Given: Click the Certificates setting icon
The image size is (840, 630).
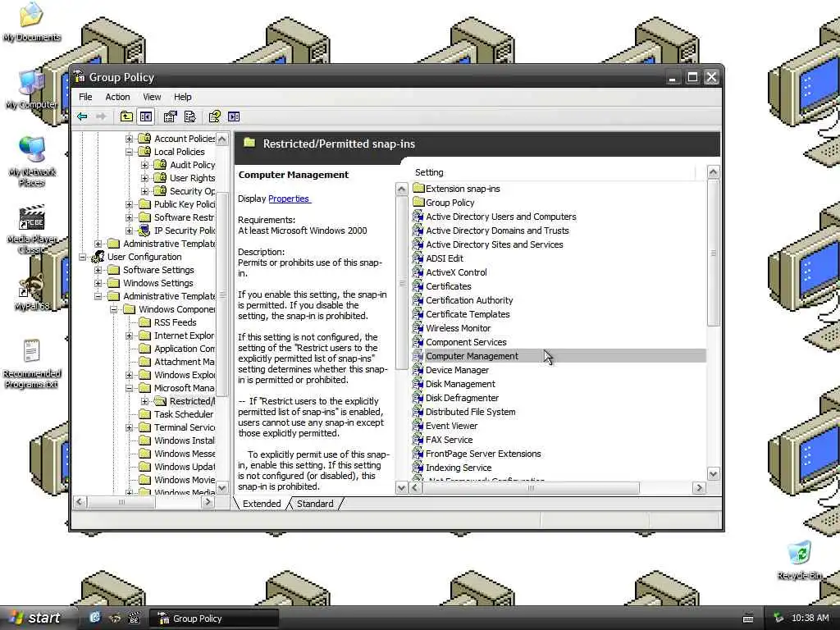Looking at the screenshot, I should click(x=418, y=286).
